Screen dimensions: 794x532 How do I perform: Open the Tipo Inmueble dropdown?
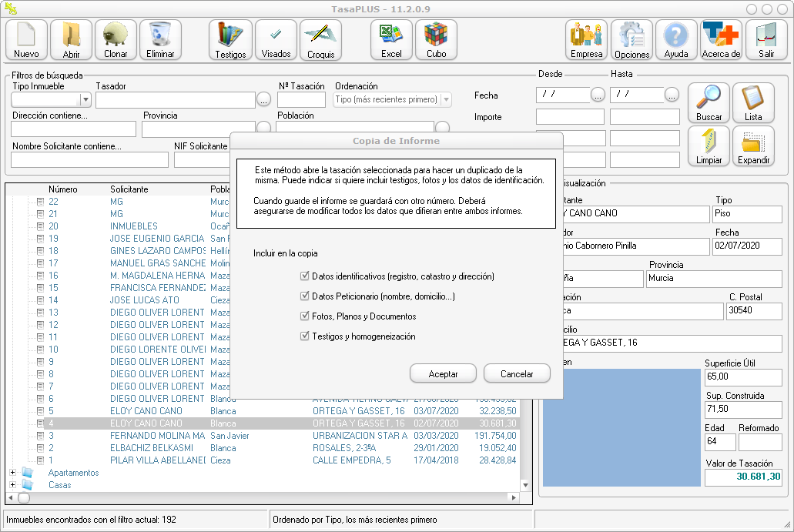click(85, 100)
